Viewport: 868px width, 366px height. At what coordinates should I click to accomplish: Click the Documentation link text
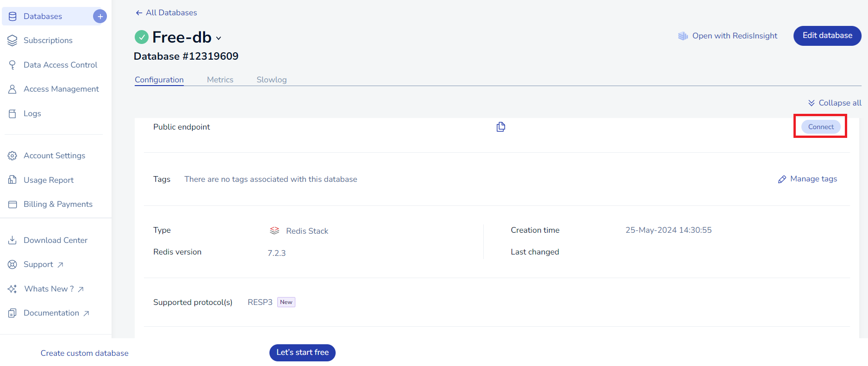[x=51, y=313]
